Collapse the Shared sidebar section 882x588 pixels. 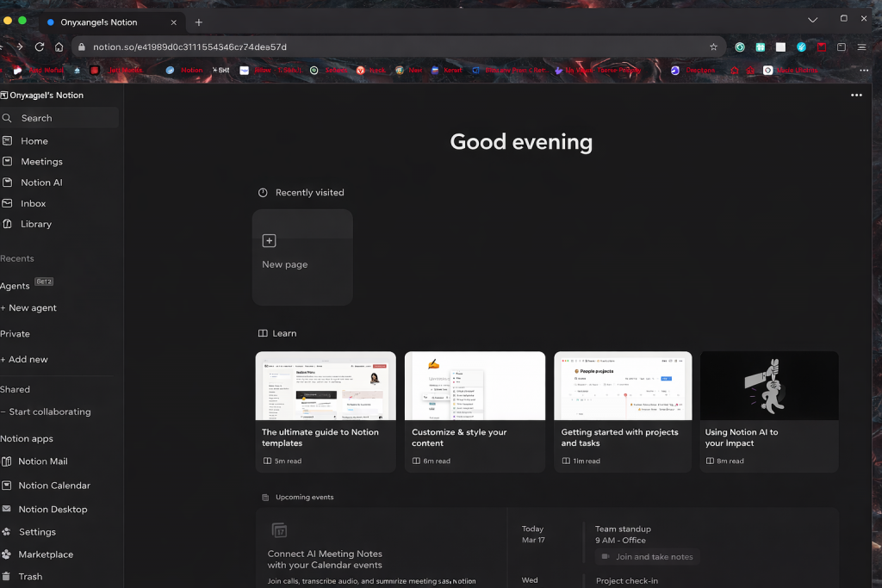click(15, 389)
